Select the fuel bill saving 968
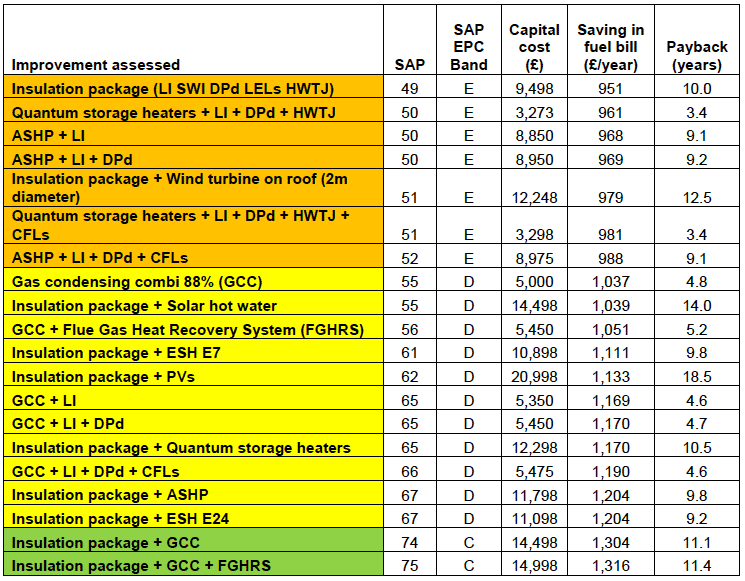 (x=611, y=136)
